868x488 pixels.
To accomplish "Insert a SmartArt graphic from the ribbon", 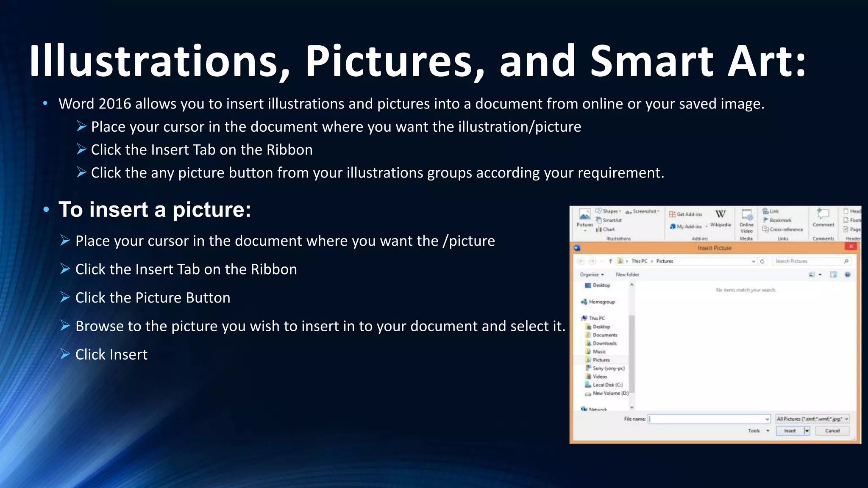I will pos(609,220).
